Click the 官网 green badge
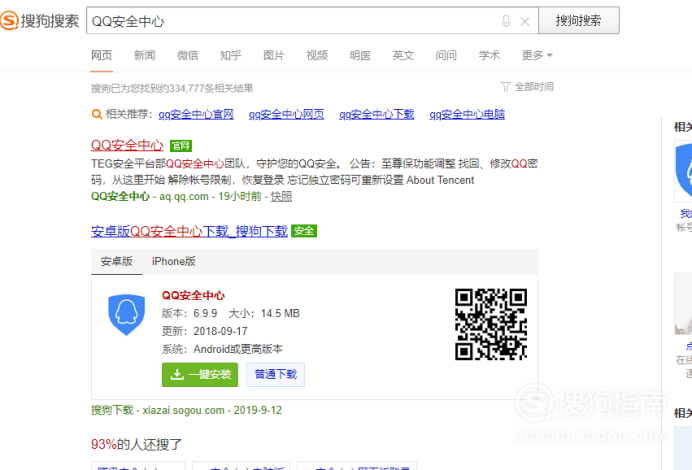 pyautogui.click(x=181, y=146)
